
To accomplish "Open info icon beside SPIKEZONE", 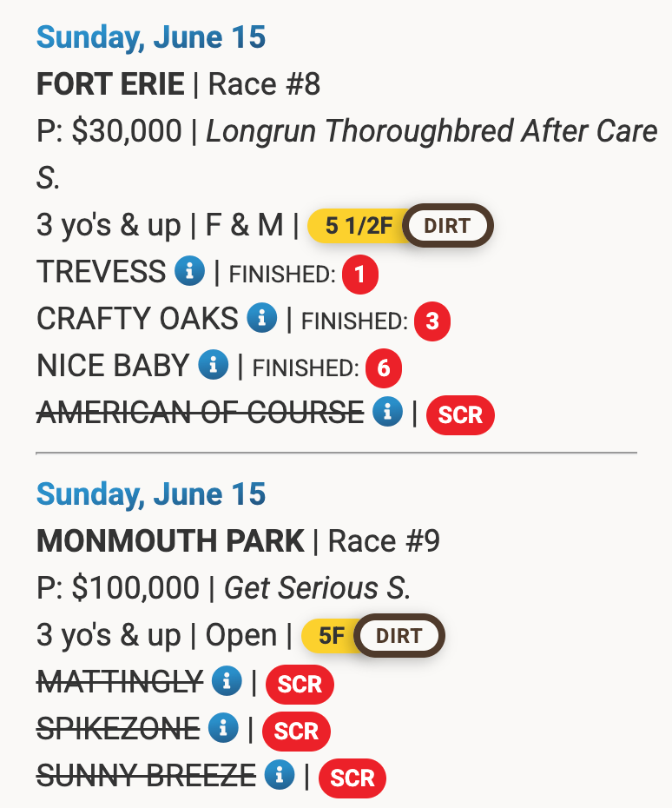I will point(223,727).
